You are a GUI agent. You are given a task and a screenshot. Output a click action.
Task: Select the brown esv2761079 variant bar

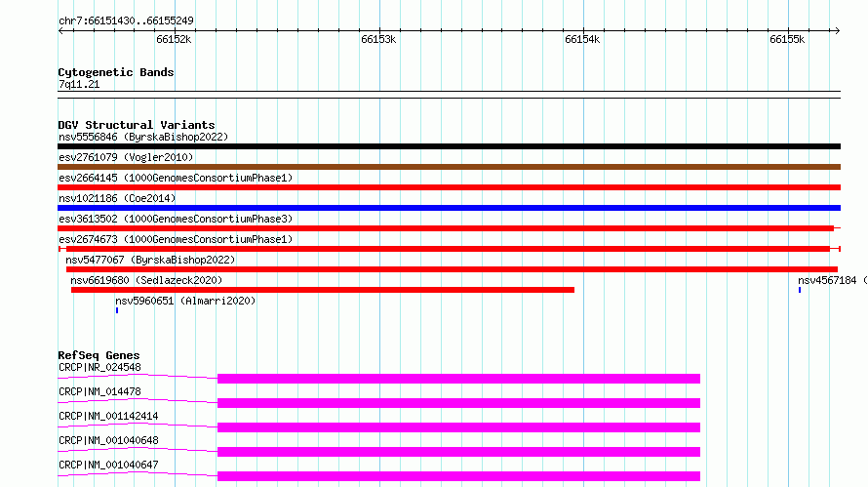(449, 167)
